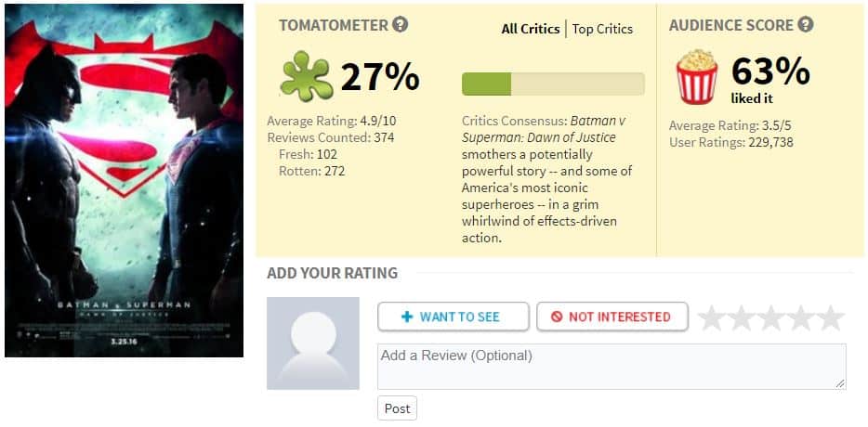Give the movie a five star rating

coord(831,317)
